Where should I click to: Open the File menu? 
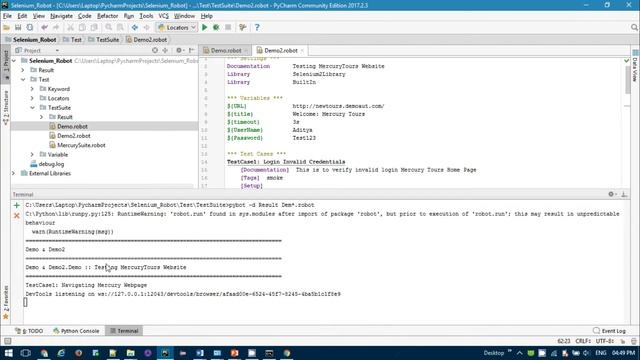(7, 16)
